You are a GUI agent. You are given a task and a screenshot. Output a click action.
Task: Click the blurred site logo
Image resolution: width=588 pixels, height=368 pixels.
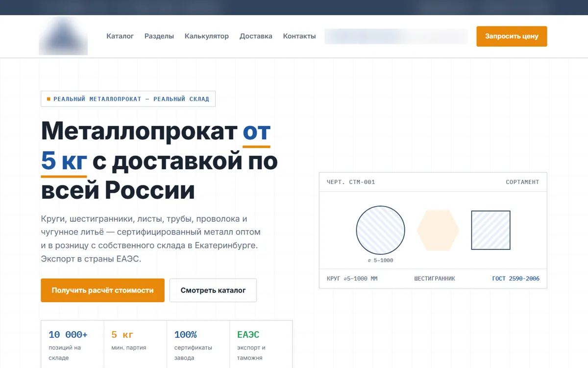point(63,36)
